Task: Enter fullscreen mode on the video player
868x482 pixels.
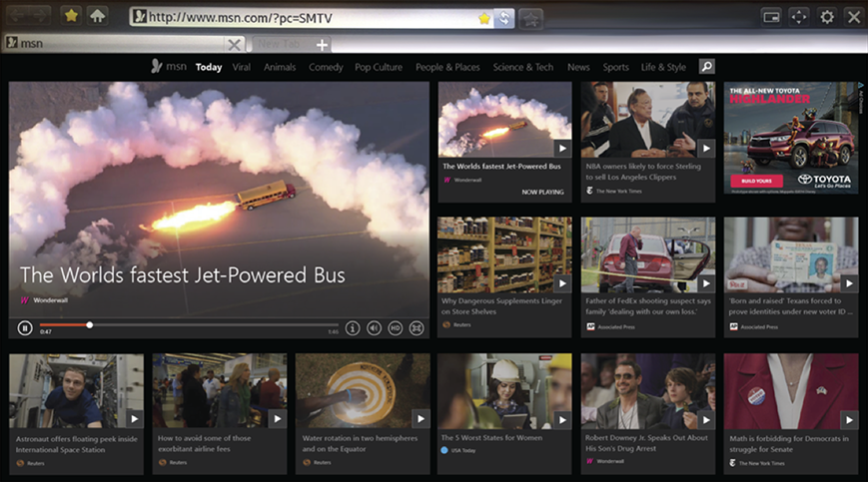Action: point(417,327)
